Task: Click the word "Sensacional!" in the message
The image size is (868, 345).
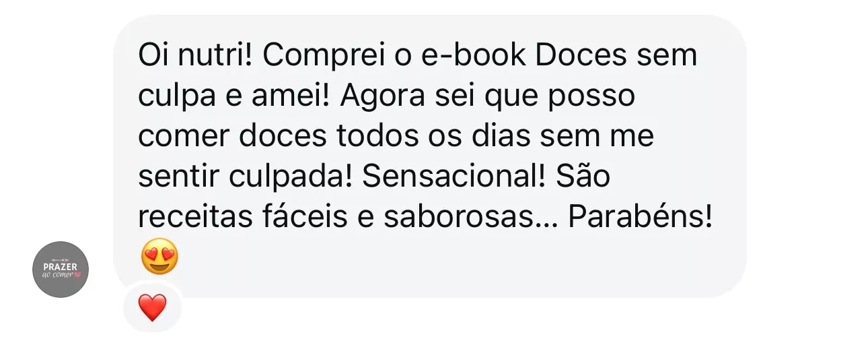Action: (455, 178)
